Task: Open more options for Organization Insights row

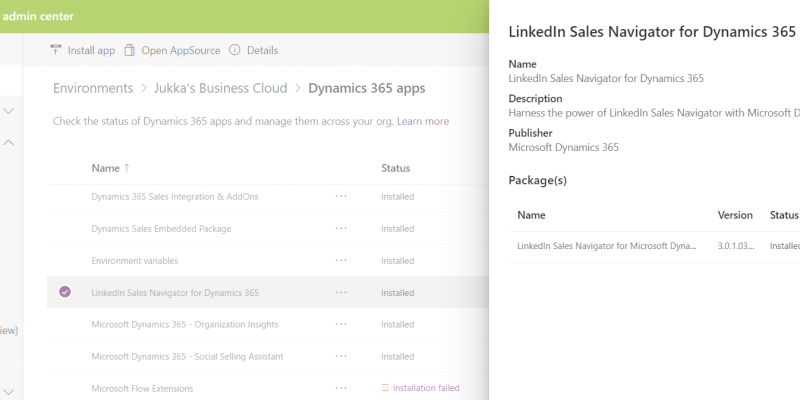Action: [341, 324]
